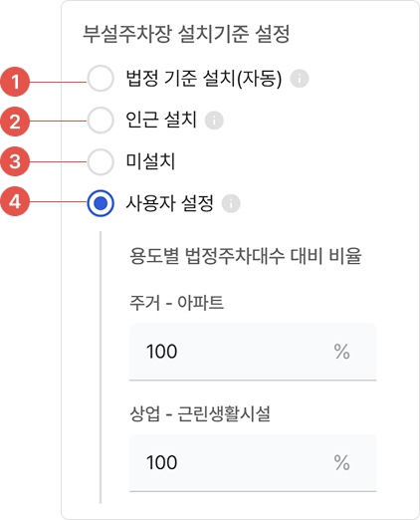Focus the 주거 - 아파트 percentage input
420x520 pixels.
253,352
